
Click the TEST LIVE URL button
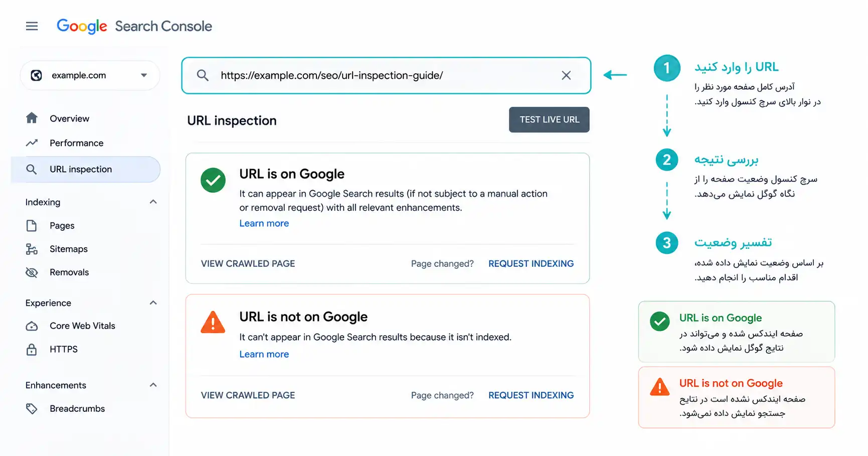[x=549, y=120]
